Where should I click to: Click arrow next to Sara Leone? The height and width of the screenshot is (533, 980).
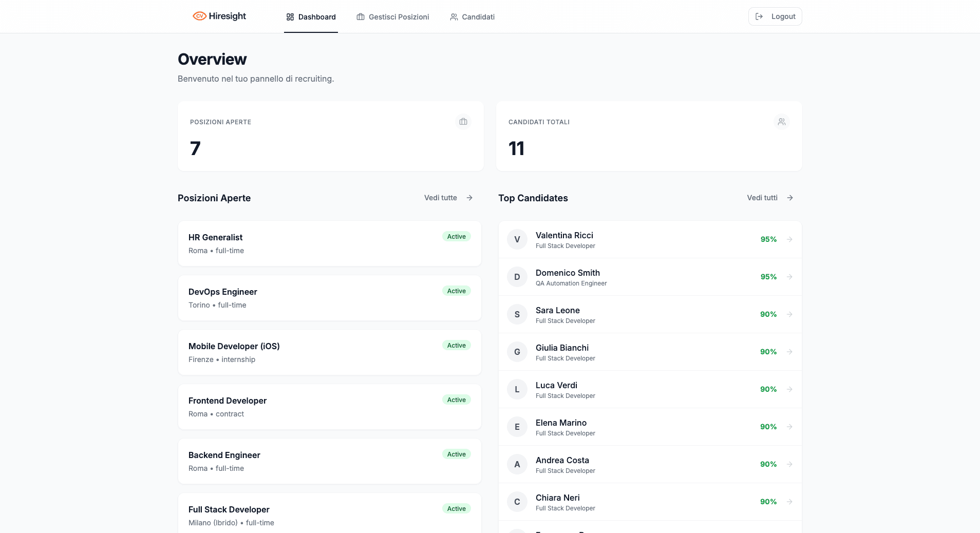pyautogui.click(x=789, y=314)
